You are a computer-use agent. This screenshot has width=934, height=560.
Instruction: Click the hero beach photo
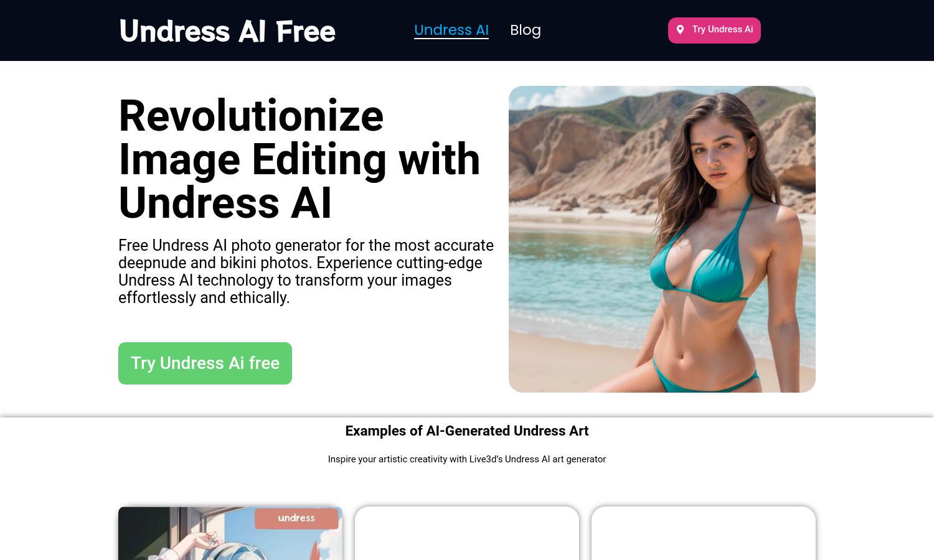662,239
